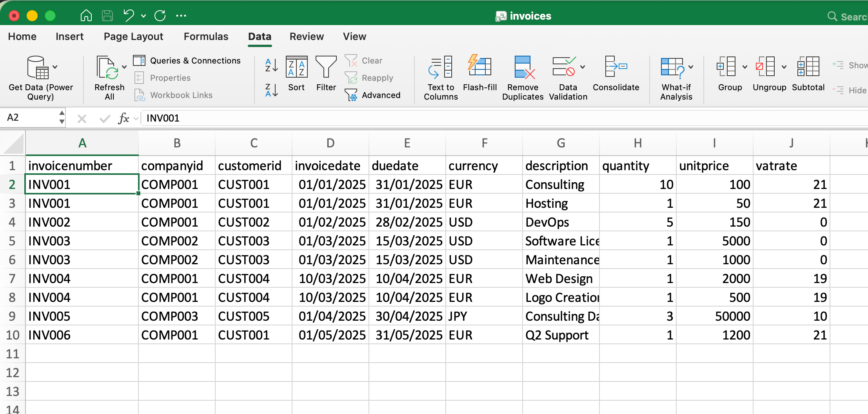This screenshot has width=868, height=414.
Task: Click the Group icon
Action: point(726,66)
